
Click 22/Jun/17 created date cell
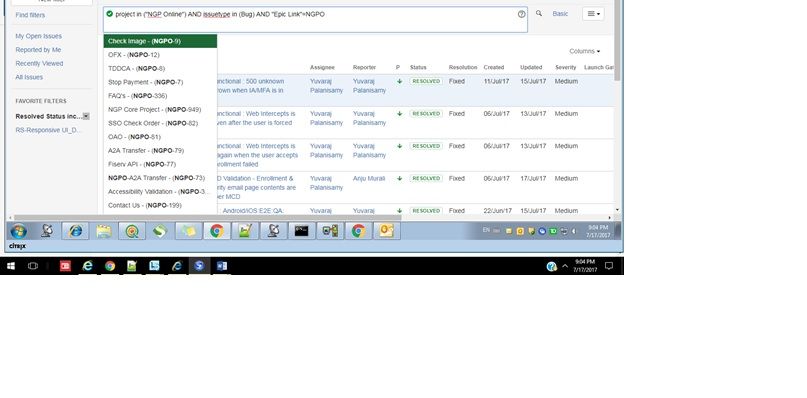(498, 211)
